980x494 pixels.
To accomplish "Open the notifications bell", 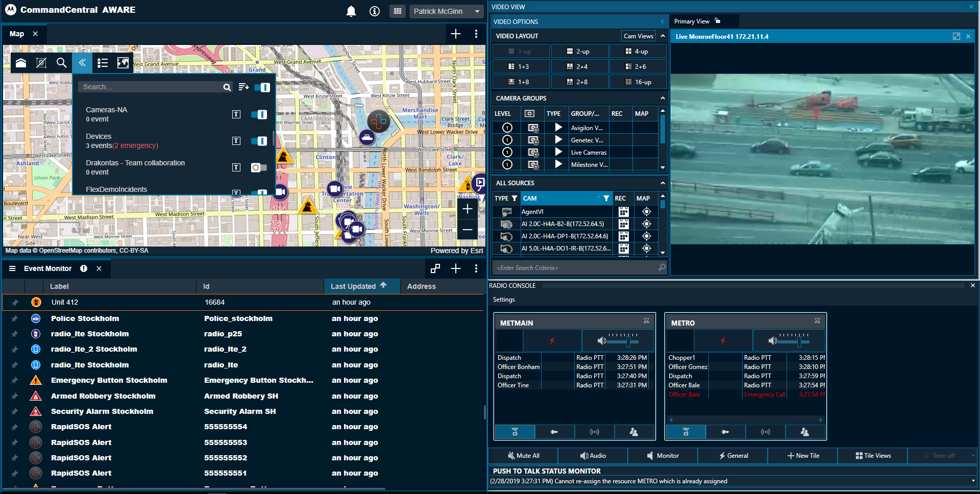I will click(x=351, y=11).
